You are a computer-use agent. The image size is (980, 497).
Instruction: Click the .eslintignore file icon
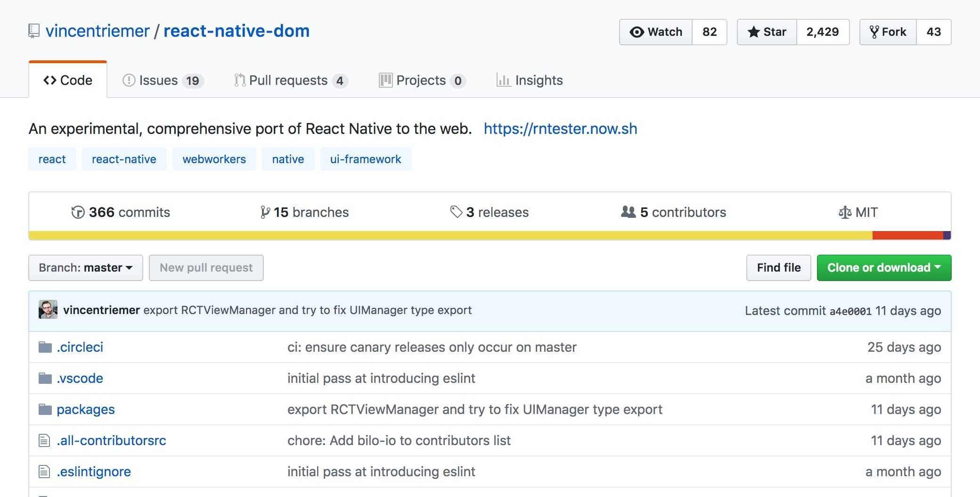click(x=44, y=472)
